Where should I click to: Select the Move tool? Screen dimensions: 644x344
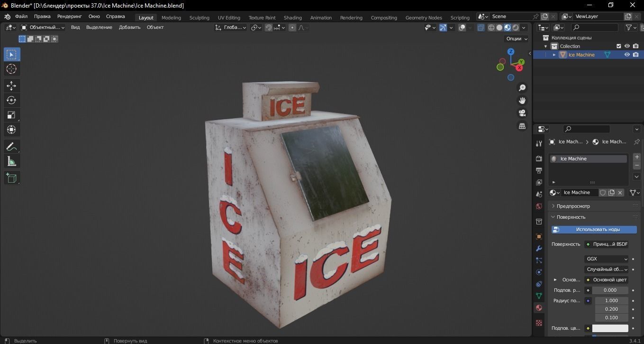[11, 86]
